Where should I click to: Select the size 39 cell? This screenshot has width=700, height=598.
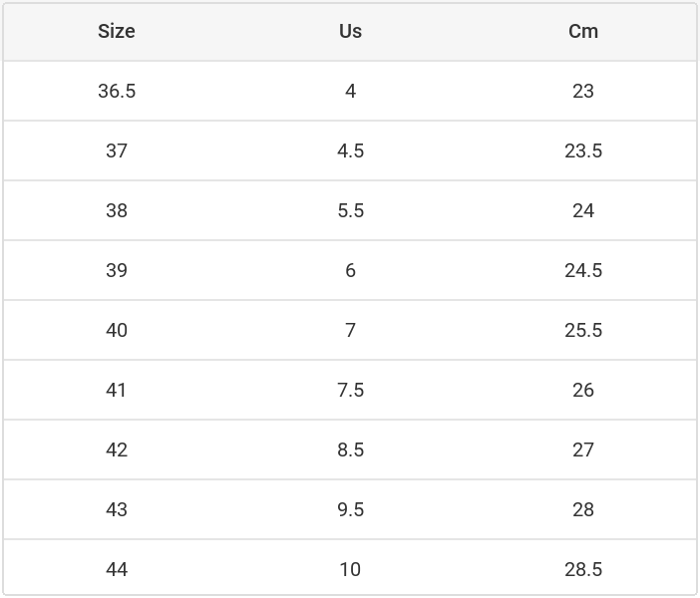pyautogui.click(x=117, y=270)
